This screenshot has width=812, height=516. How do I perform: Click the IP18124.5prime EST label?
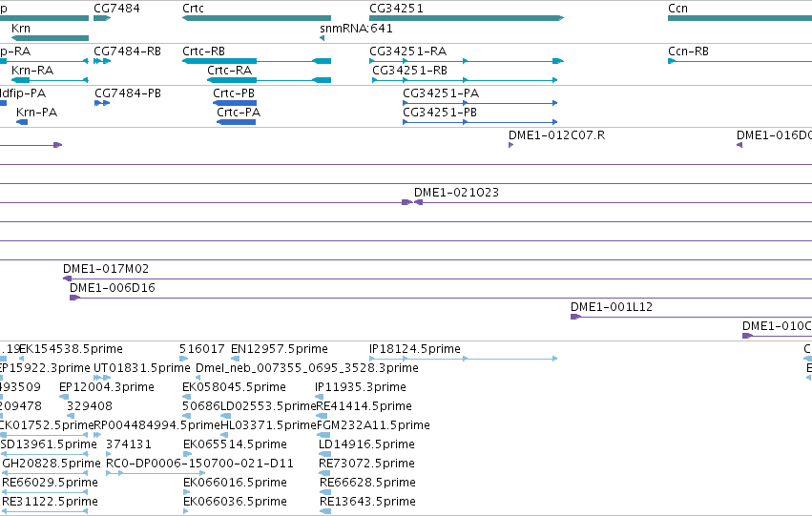point(415,349)
